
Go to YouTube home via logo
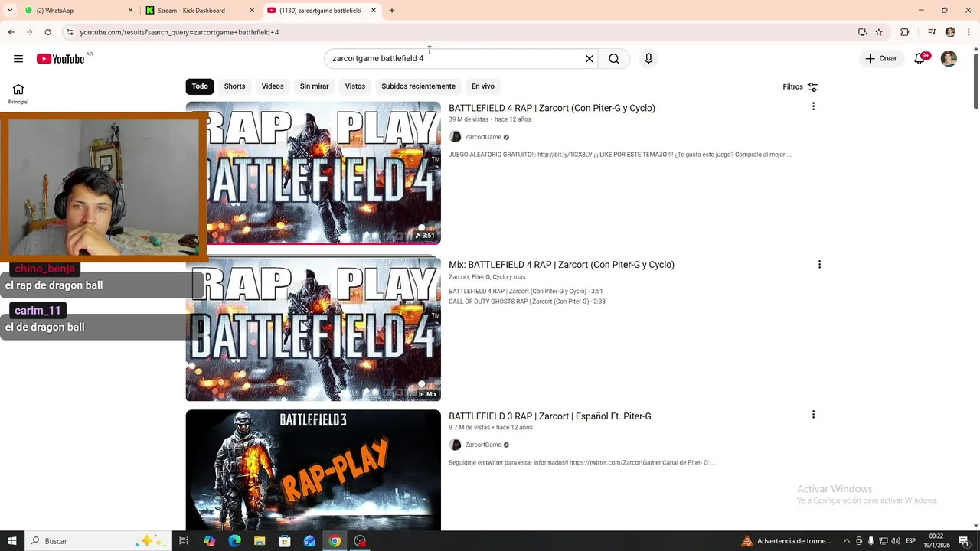coord(60,59)
